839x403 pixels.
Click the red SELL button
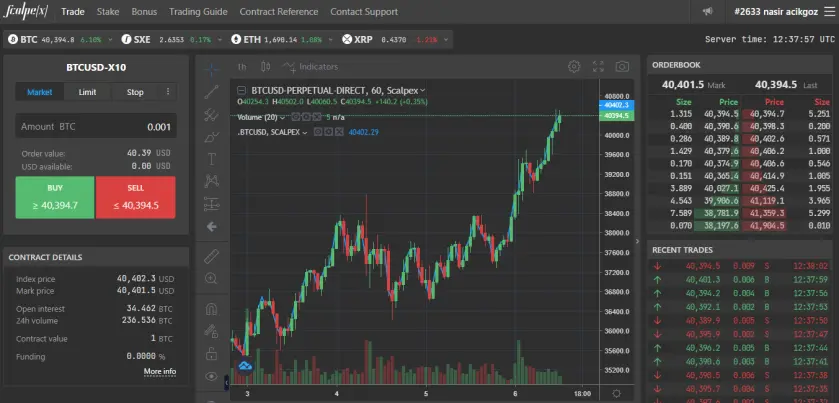pos(136,197)
